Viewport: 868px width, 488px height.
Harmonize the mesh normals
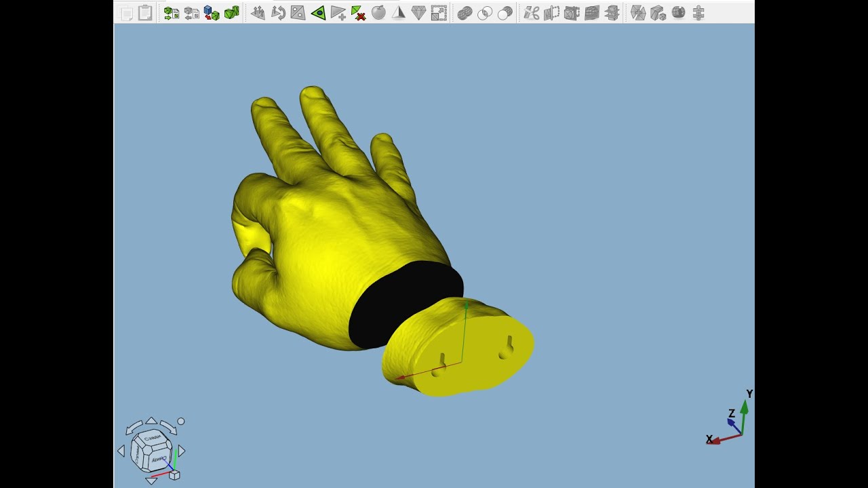click(x=278, y=13)
